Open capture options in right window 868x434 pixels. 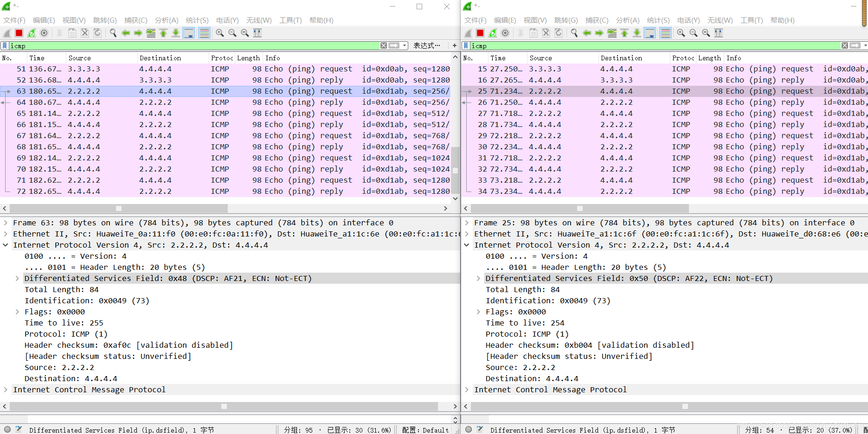pos(505,33)
